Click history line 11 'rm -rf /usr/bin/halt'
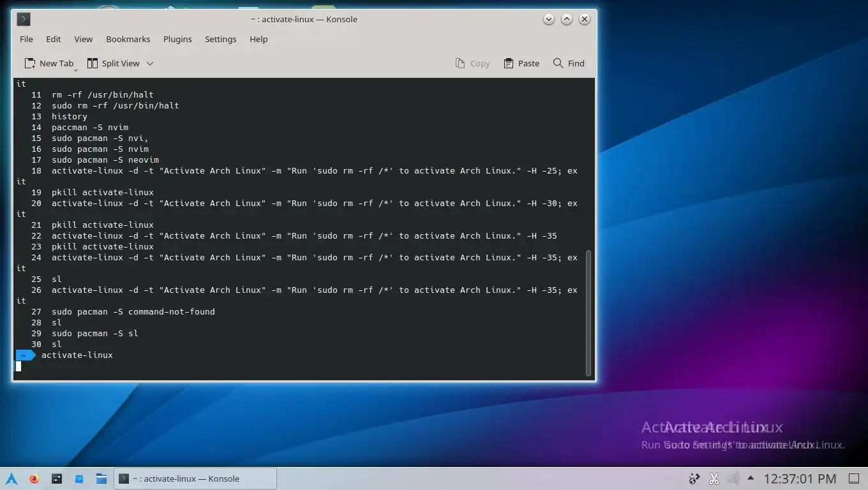 click(103, 94)
